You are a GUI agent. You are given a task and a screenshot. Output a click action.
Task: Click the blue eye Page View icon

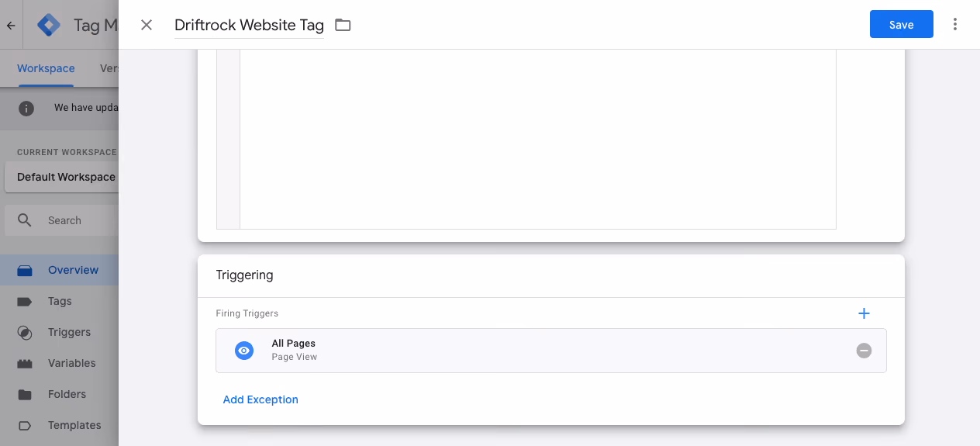point(244,351)
